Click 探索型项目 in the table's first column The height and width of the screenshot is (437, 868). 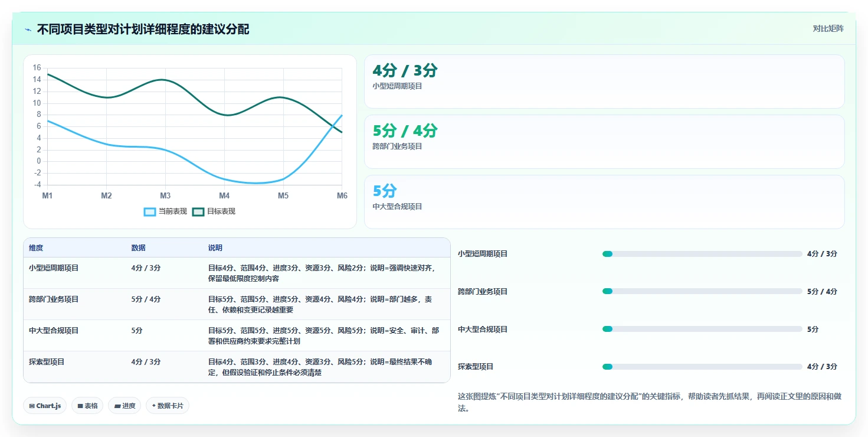click(x=47, y=362)
